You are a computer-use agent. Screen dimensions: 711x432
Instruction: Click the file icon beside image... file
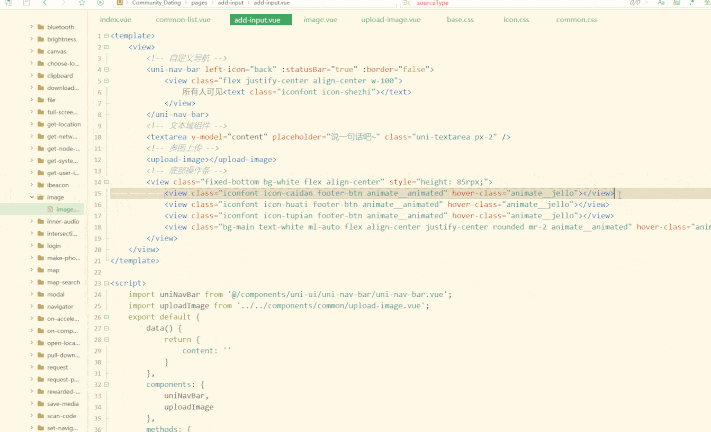pyautogui.click(x=50, y=209)
